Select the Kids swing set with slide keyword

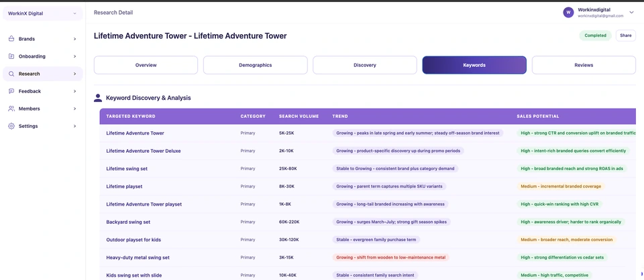(x=133, y=275)
